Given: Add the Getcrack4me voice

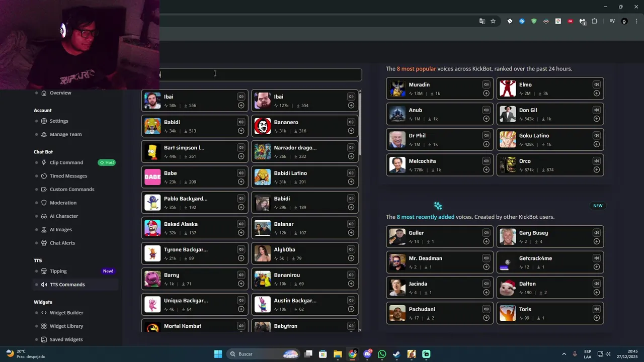Looking at the screenshot, I should 596,267.
